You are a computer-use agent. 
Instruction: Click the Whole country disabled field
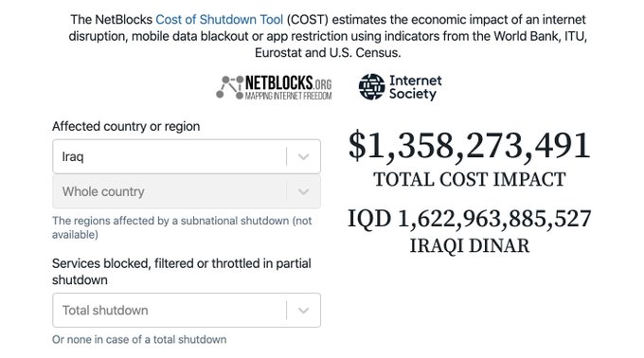point(187,191)
